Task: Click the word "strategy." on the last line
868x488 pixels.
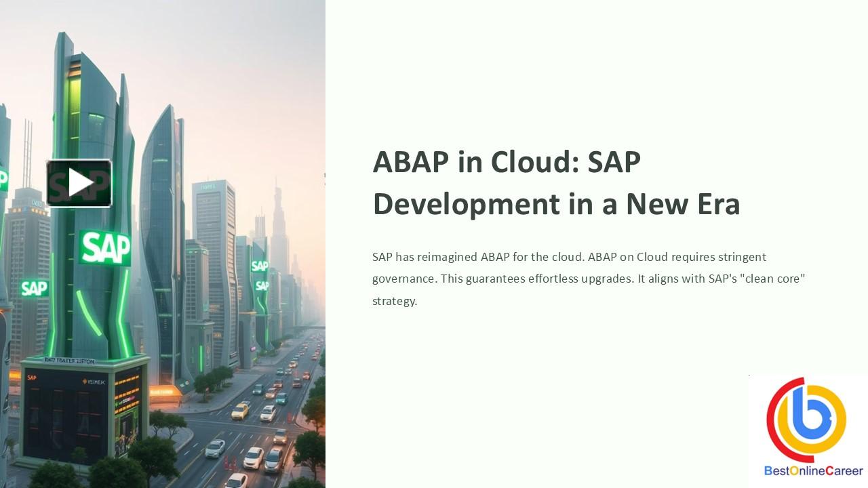Action: point(394,301)
